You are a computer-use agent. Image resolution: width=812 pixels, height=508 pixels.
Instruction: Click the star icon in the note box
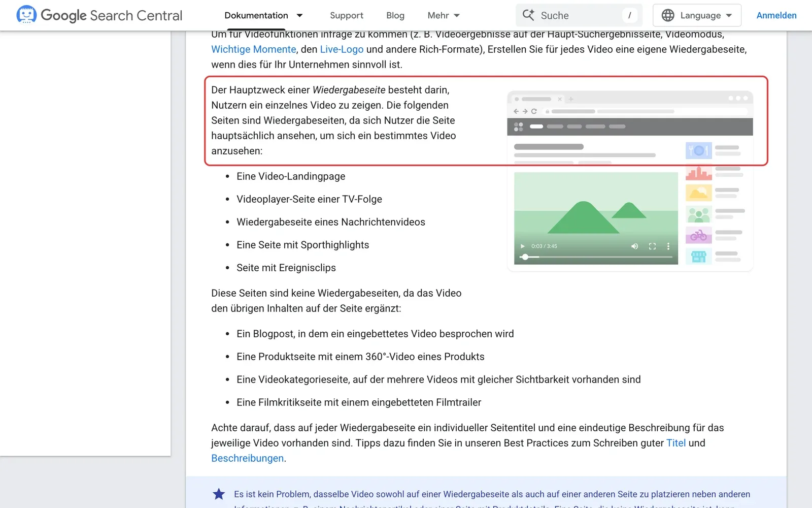coord(219,494)
